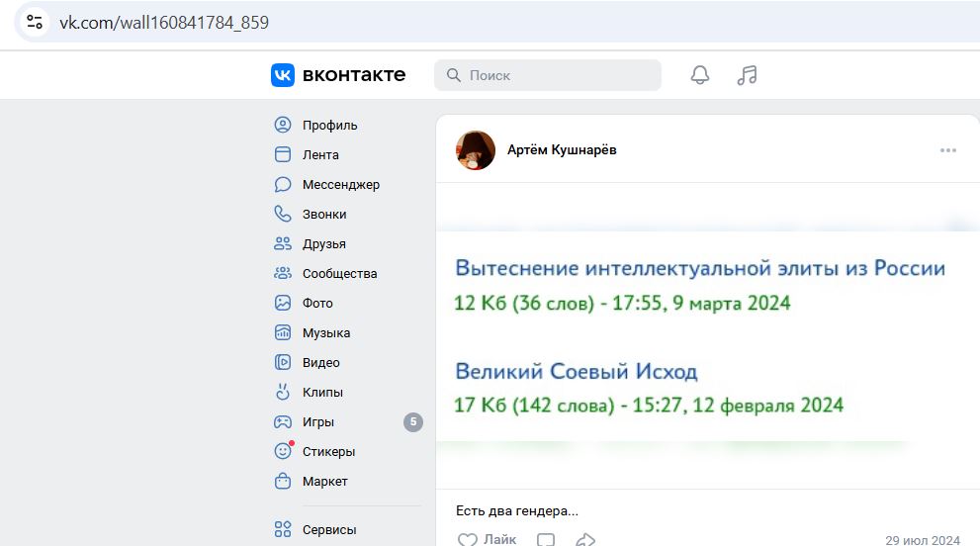
Task: Open notifications bell icon
Action: [699, 75]
